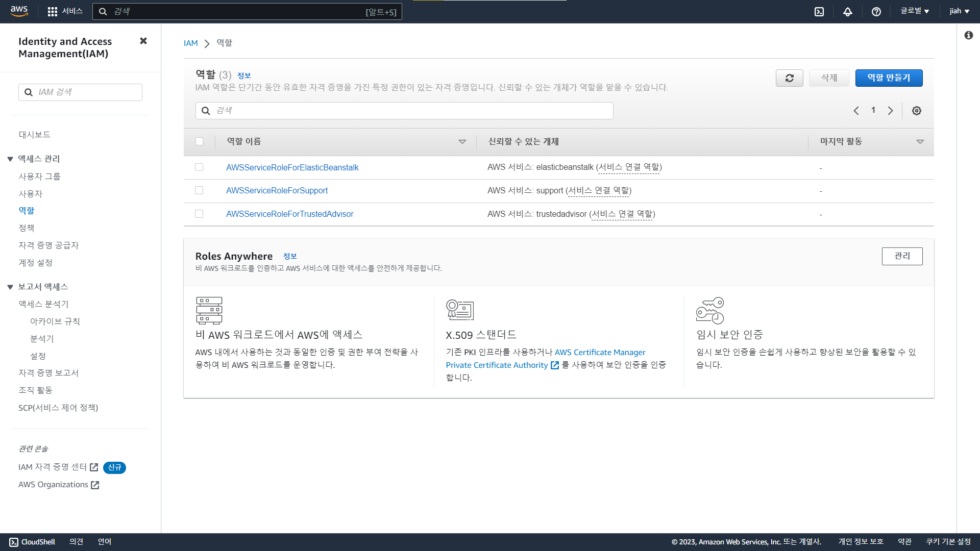
Task: Click the magnifier icon in the roles search field
Action: [x=206, y=111]
